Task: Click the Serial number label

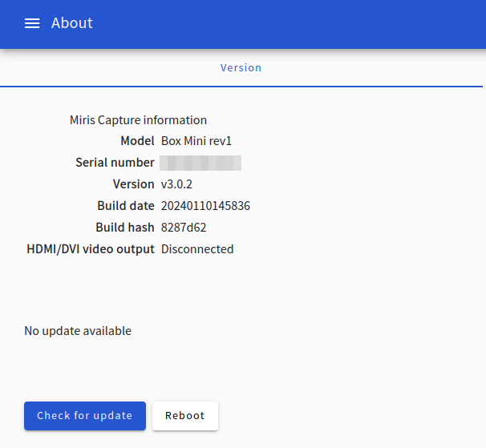Action: pos(115,163)
